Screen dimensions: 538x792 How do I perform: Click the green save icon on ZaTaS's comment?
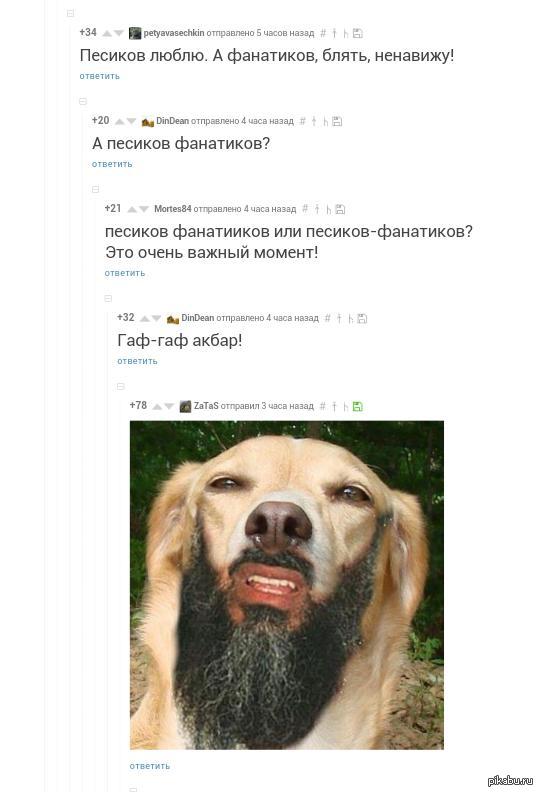(x=358, y=406)
